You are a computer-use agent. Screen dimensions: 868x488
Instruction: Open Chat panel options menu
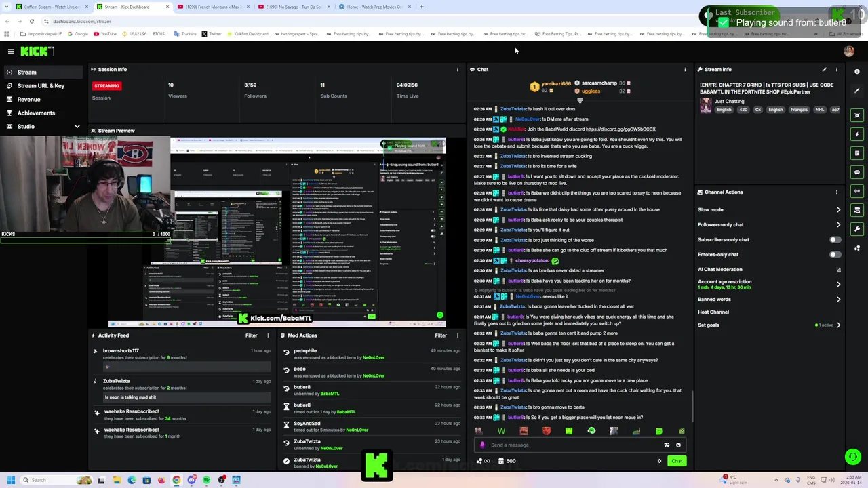pos(685,69)
